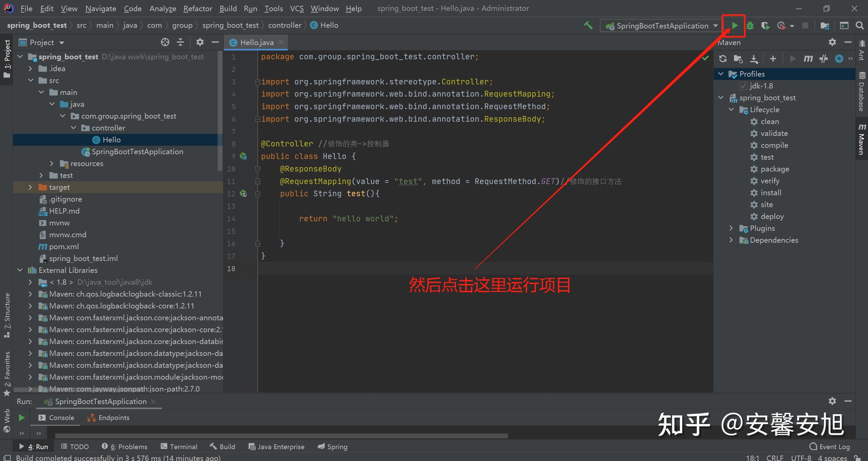Start debugging with the bug icon
Screen dimensions: 868x461
pyautogui.click(x=750, y=25)
